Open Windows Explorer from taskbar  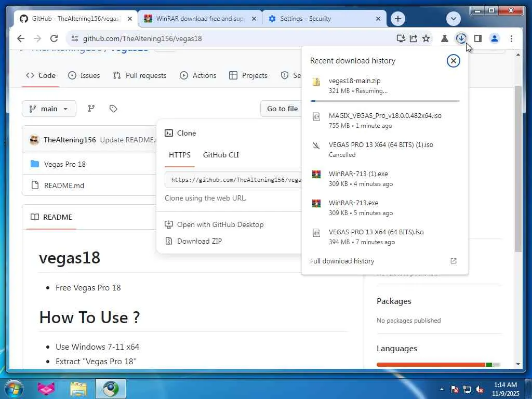pyautogui.click(x=78, y=389)
